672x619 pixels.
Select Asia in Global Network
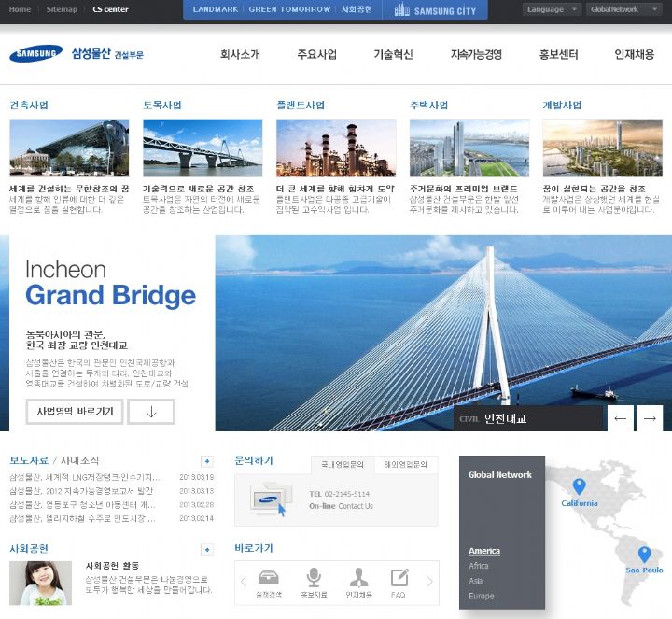475,581
